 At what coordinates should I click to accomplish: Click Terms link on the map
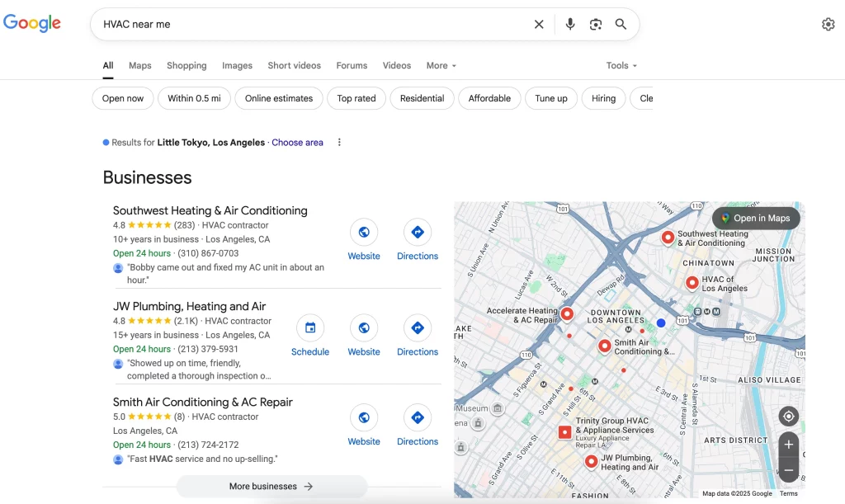coord(788,494)
